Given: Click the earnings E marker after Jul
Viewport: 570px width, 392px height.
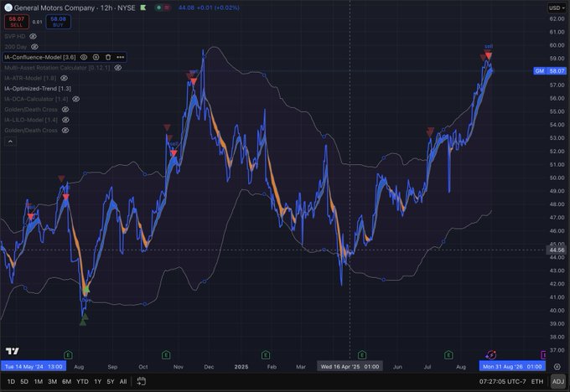Looking at the screenshot, I should tap(448, 354).
